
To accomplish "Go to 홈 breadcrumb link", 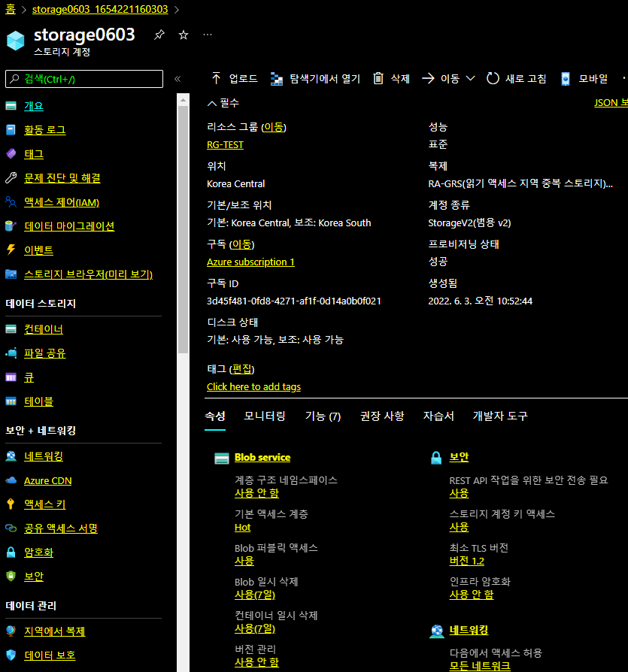I will point(11,9).
